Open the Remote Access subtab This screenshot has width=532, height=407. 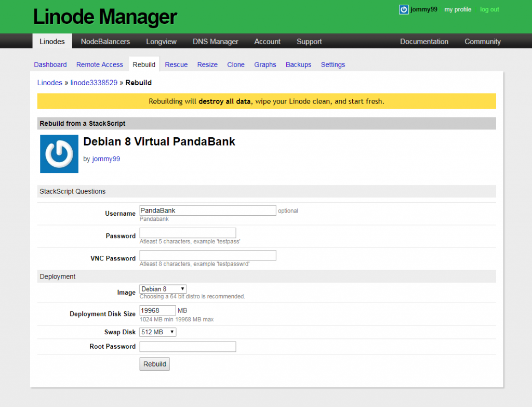pos(100,64)
